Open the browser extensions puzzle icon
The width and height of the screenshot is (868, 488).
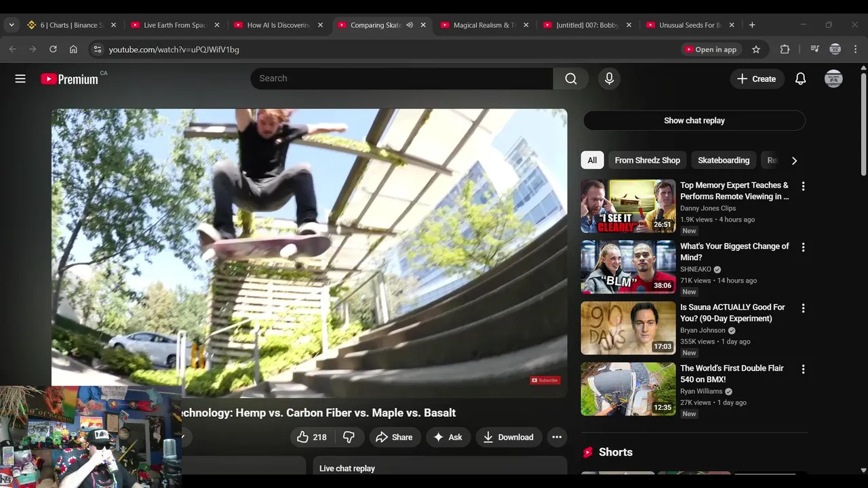(785, 49)
